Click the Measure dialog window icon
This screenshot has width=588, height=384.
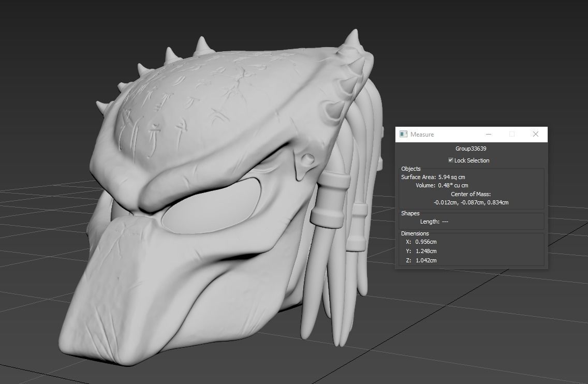[x=404, y=134]
